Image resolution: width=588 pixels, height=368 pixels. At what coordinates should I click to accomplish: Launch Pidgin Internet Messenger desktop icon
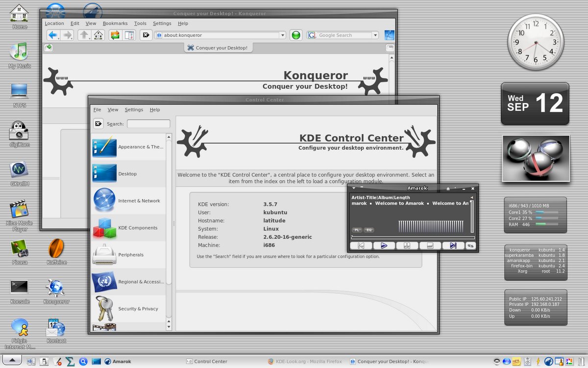click(x=20, y=334)
